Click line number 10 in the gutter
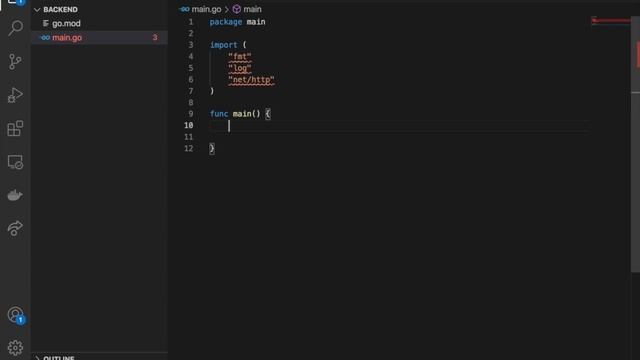640x360 pixels. [188, 125]
